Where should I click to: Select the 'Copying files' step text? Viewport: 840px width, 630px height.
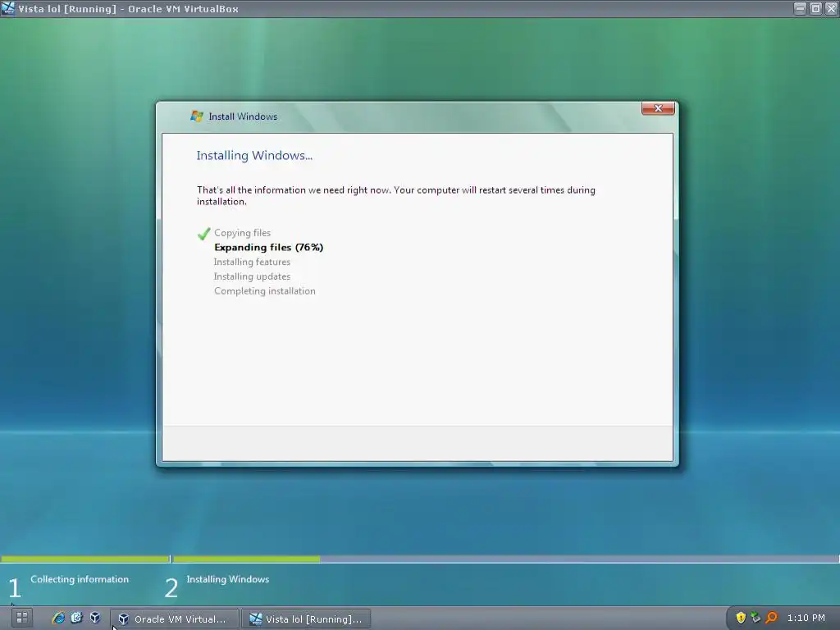[242, 232]
